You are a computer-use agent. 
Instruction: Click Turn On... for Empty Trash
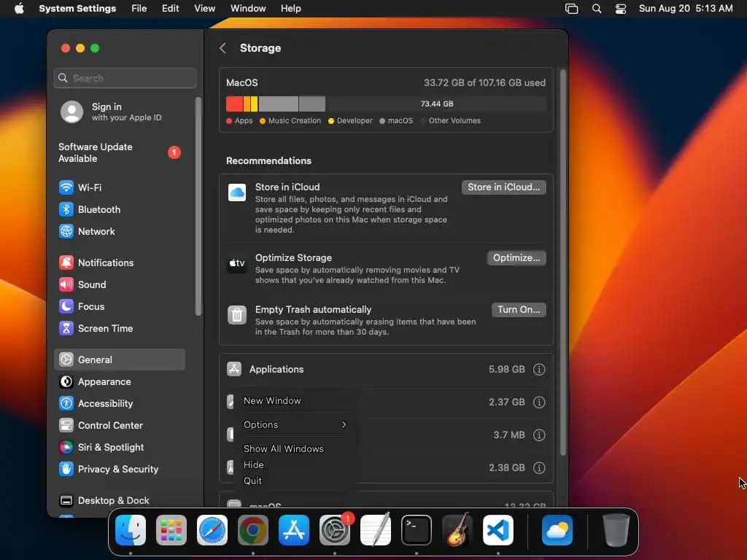tap(519, 309)
